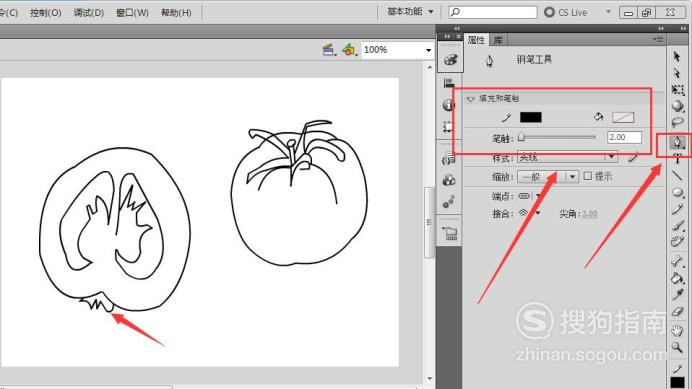Select the Deco tool
The width and height of the screenshot is (692, 389).
click(677, 242)
